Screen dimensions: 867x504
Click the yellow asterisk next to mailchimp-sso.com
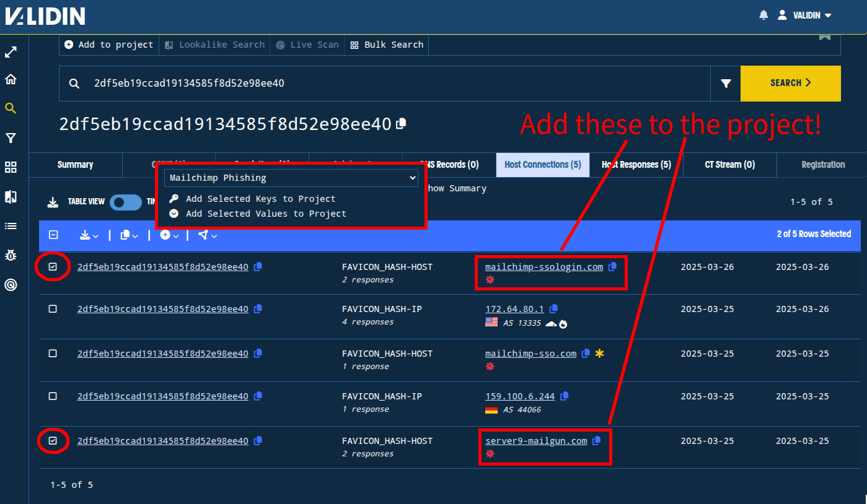tap(599, 354)
